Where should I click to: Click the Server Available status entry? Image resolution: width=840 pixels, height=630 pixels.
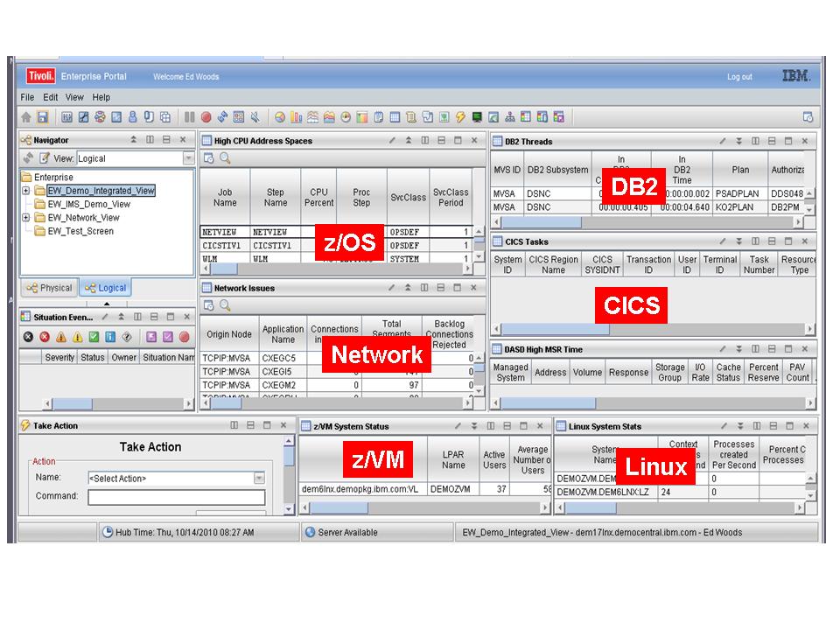(x=347, y=532)
